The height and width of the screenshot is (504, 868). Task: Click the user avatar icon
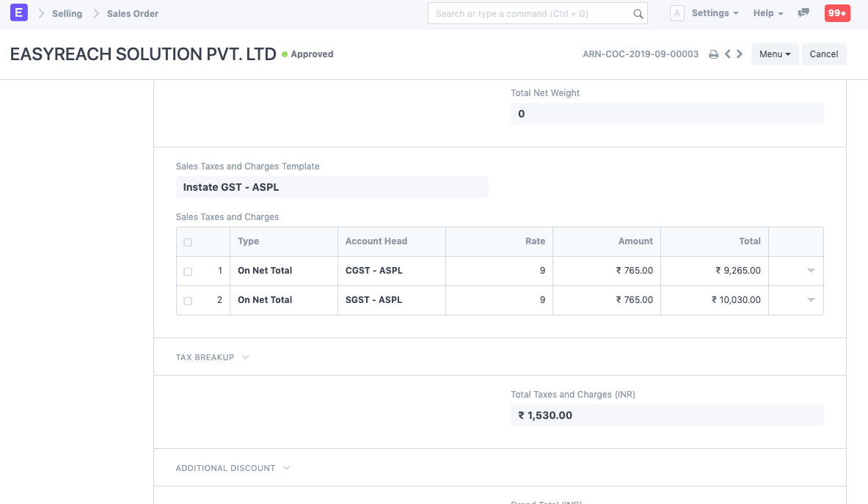pos(677,13)
